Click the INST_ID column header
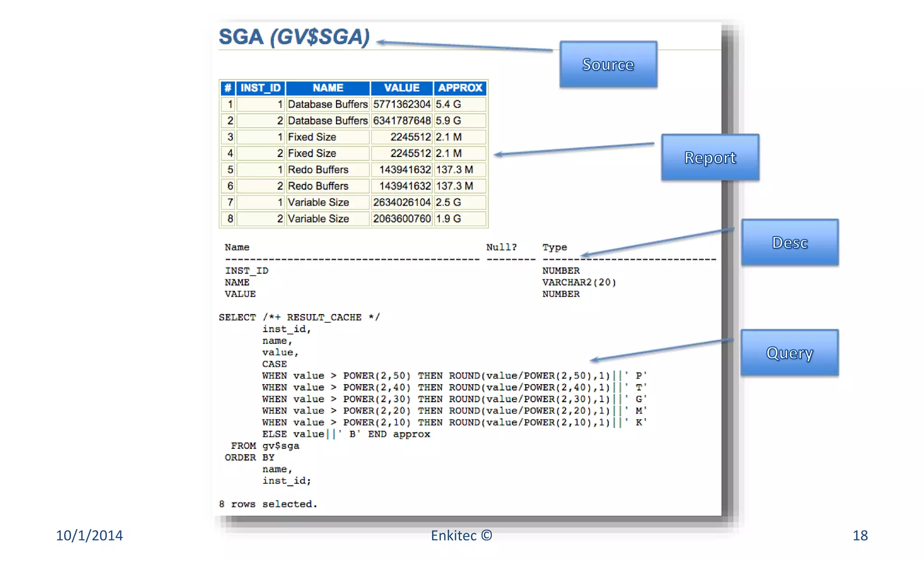The height and width of the screenshot is (561, 924). [x=260, y=88]
